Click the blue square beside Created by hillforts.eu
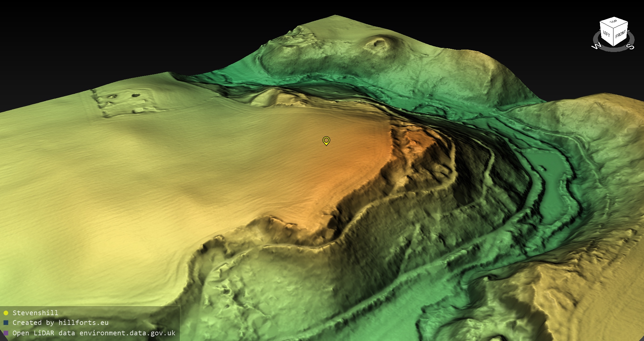This screenshot has height=341, width=644. pos(6,323)
